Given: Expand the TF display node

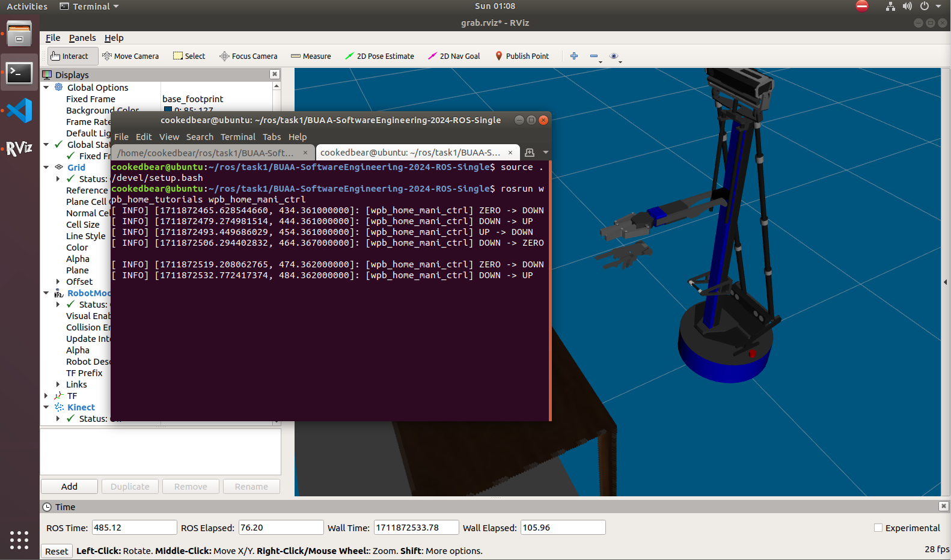Looking at the screenshot, I should [46, 395].
